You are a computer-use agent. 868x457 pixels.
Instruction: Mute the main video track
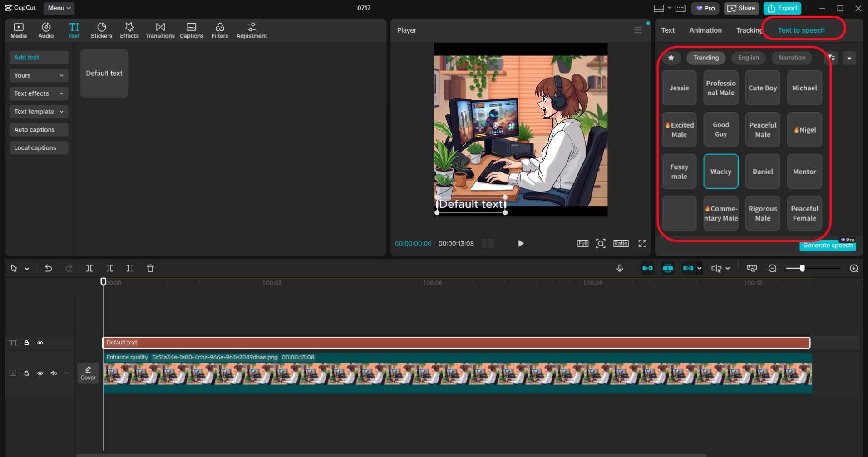tap(54, 373)
